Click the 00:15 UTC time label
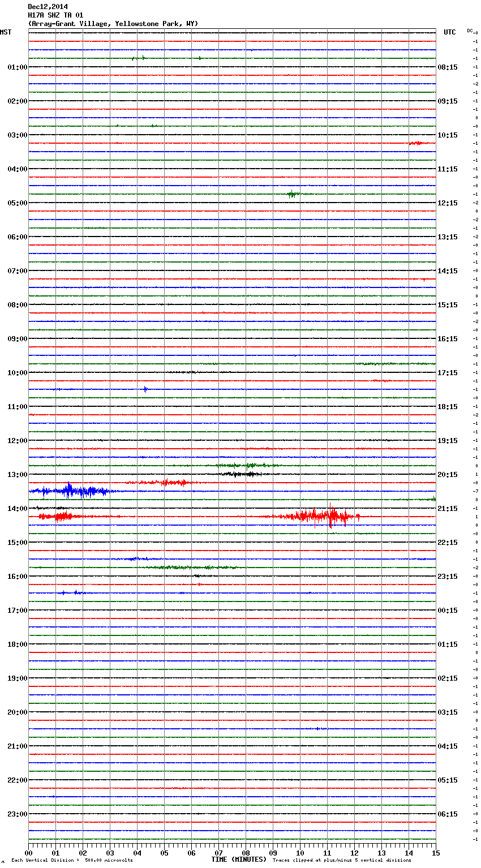The width and height of the screenshot is (481, 868). (x=448, y=611)
